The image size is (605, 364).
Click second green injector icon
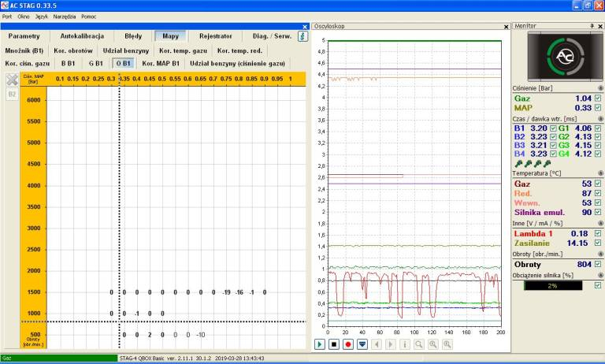click(x=528, y=164)
